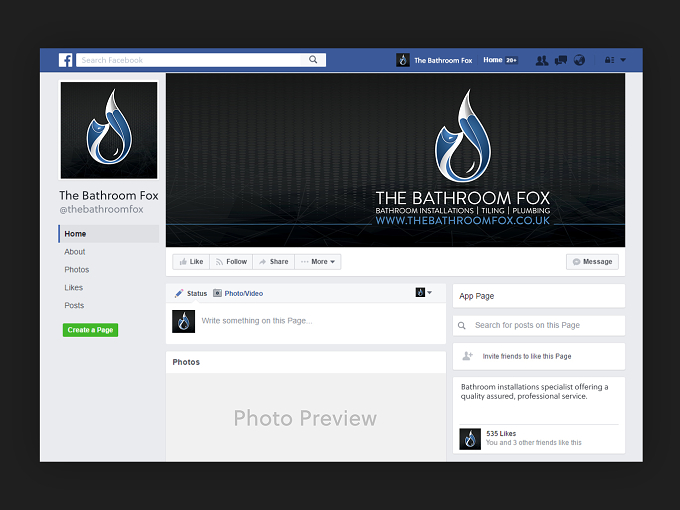Image resolution: width=680 pixels, height=510 pixels.
Task: Click the photo icon beside Photo/Video
Action: click(217, 293)
